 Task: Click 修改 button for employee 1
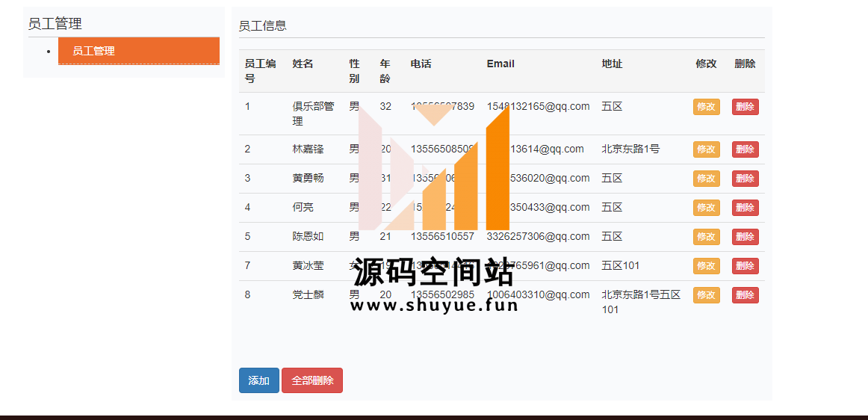pos(706,107)
